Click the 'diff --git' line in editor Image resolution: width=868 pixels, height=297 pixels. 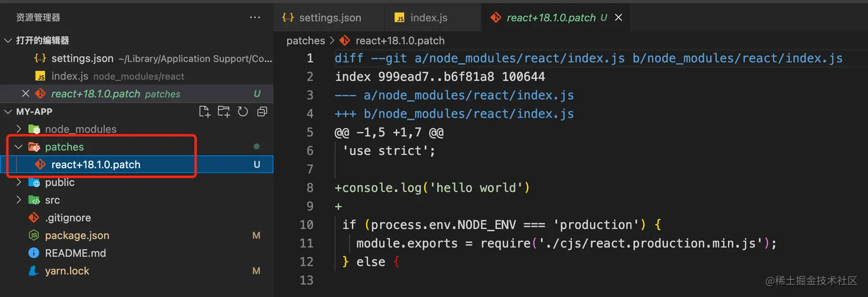tap(588, 59)
